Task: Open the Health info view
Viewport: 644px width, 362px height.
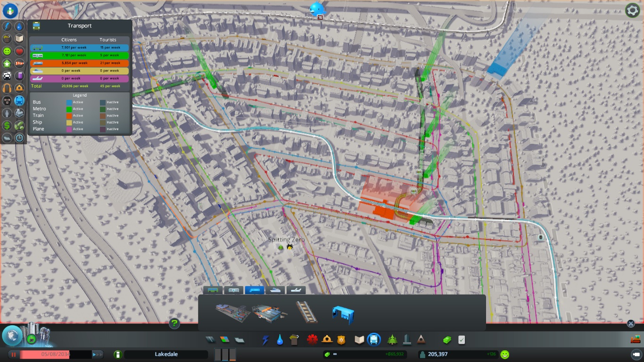Action: click(19, 51)
